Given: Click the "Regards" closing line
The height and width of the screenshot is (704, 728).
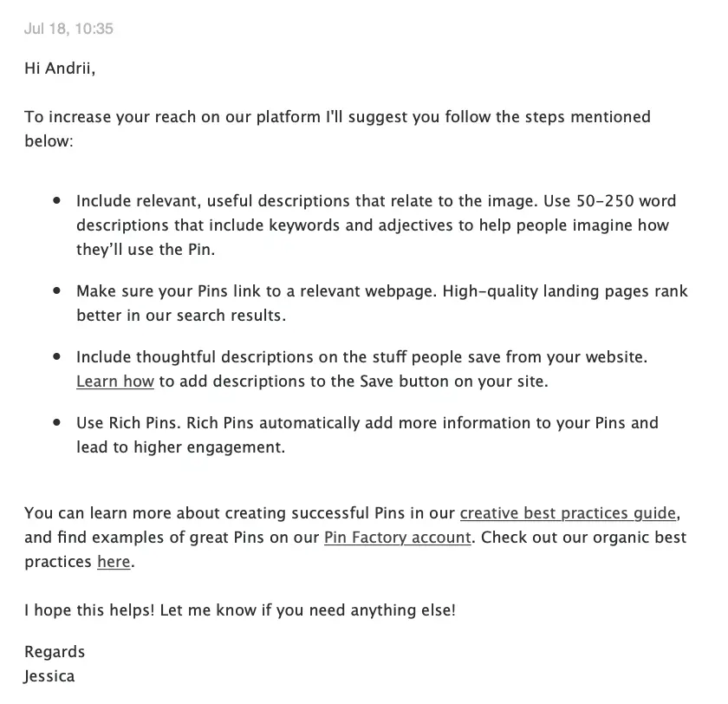Looking at the screenshot, I should 55,651.
